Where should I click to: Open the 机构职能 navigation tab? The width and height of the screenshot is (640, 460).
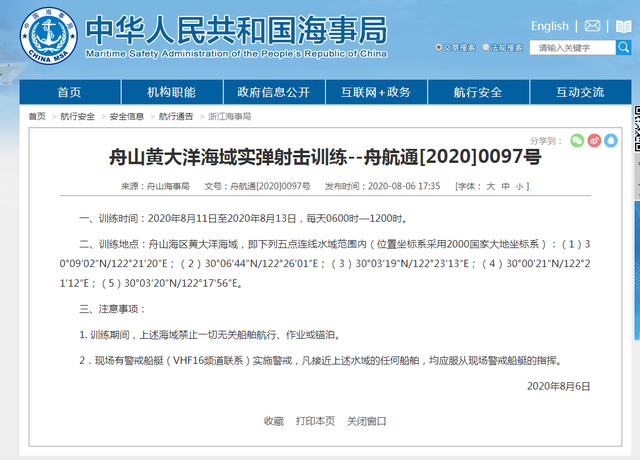point(172,92)
